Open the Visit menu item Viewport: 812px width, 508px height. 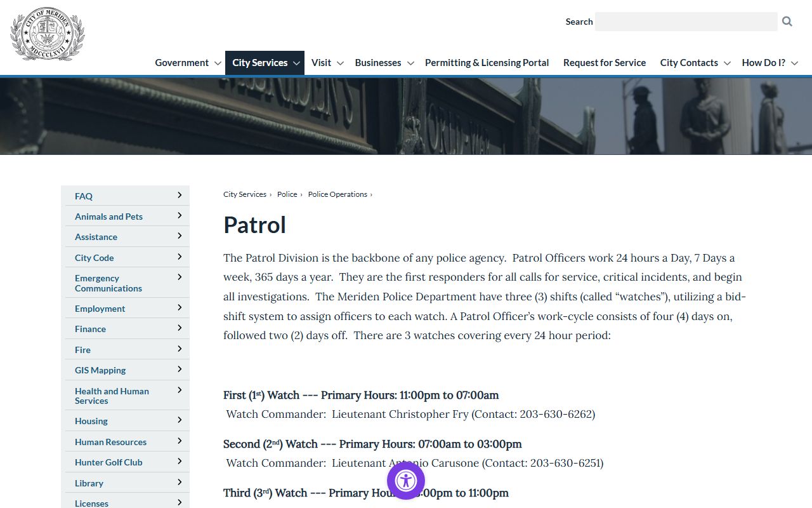(321, 63)
